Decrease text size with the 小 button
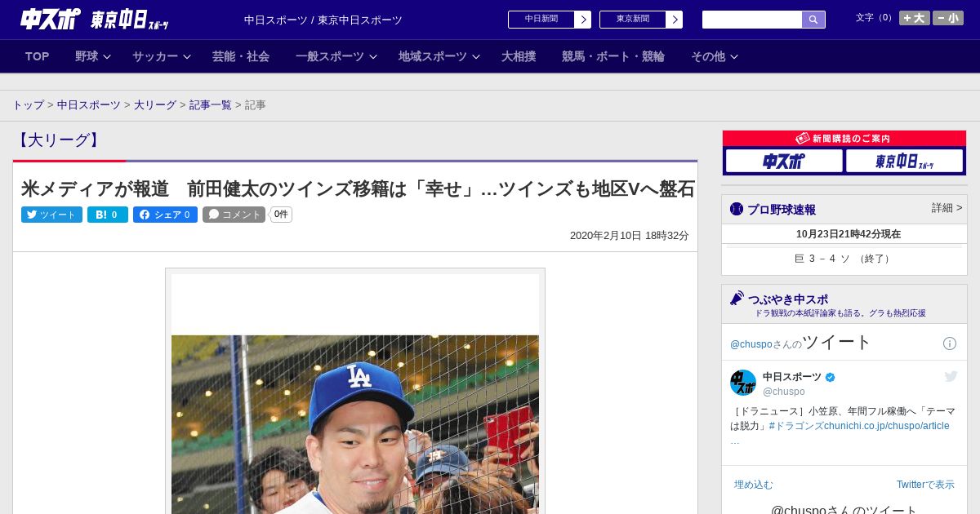 click(948, 18)
